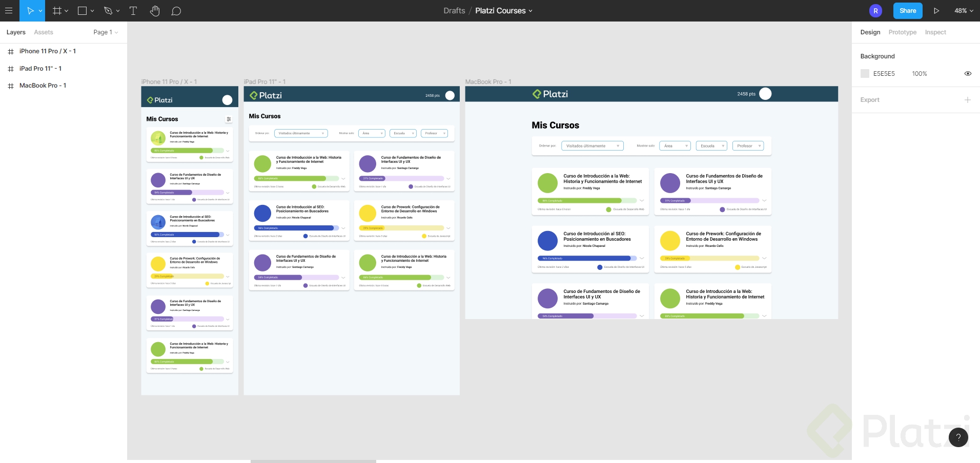Click the MacBook Pro - 1 frame label on canvas
980x463 pixels.
point(488,82)
